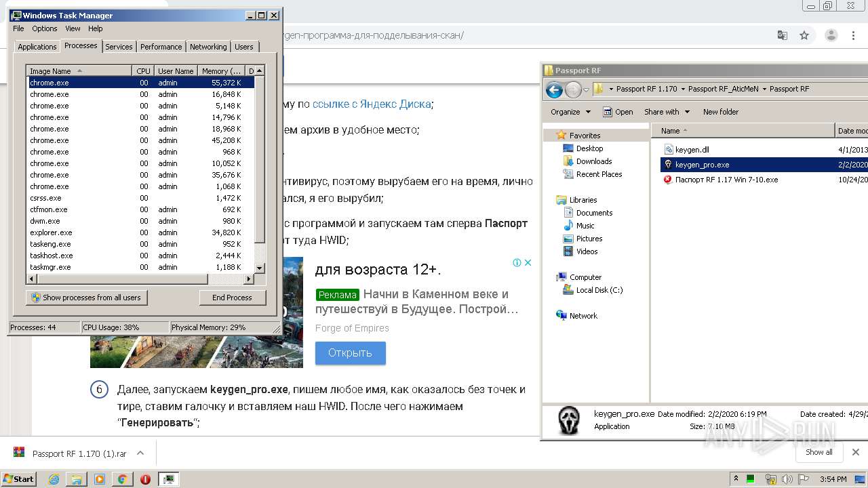Open Task Manager File menu

pyautogui.click(x=18, y=28)
